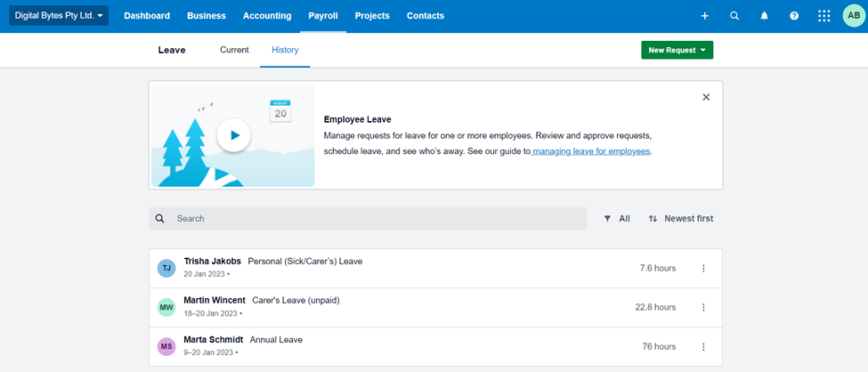Open the AB user avatar menu
The width and height of the screenshot is (868, 372).
pos(854,15)
